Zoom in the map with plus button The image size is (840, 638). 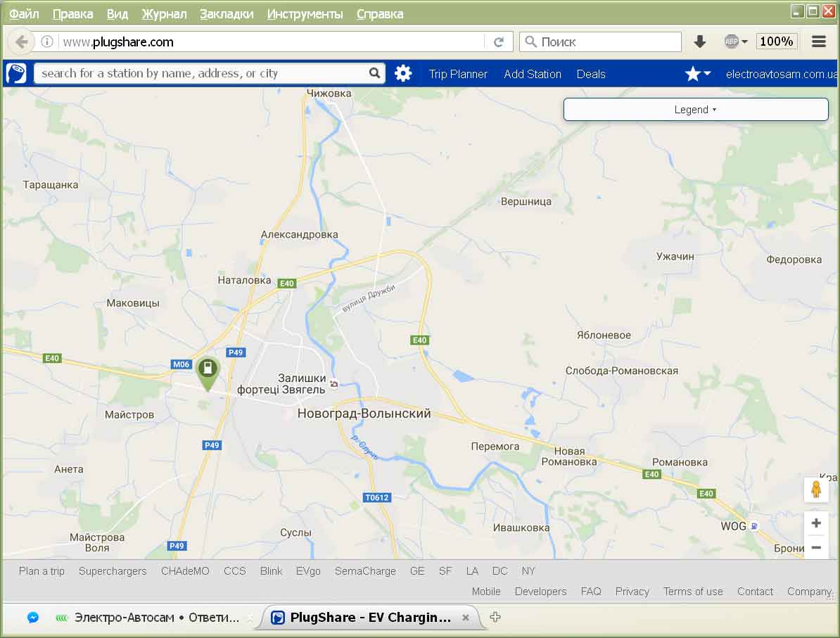pos(816,523)
